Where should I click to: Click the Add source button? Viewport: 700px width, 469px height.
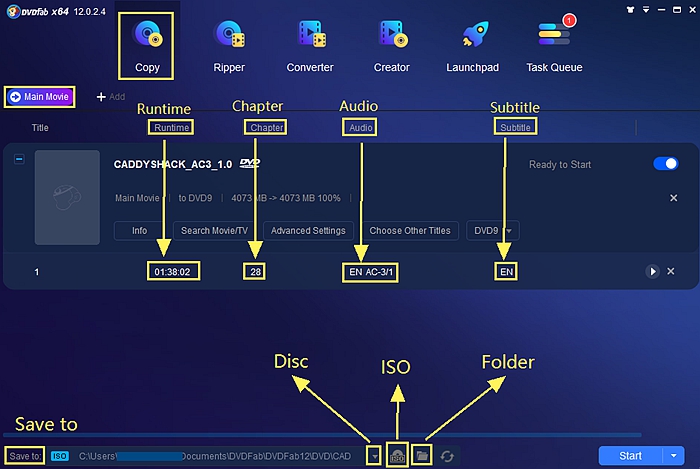[x=111, y=97]
